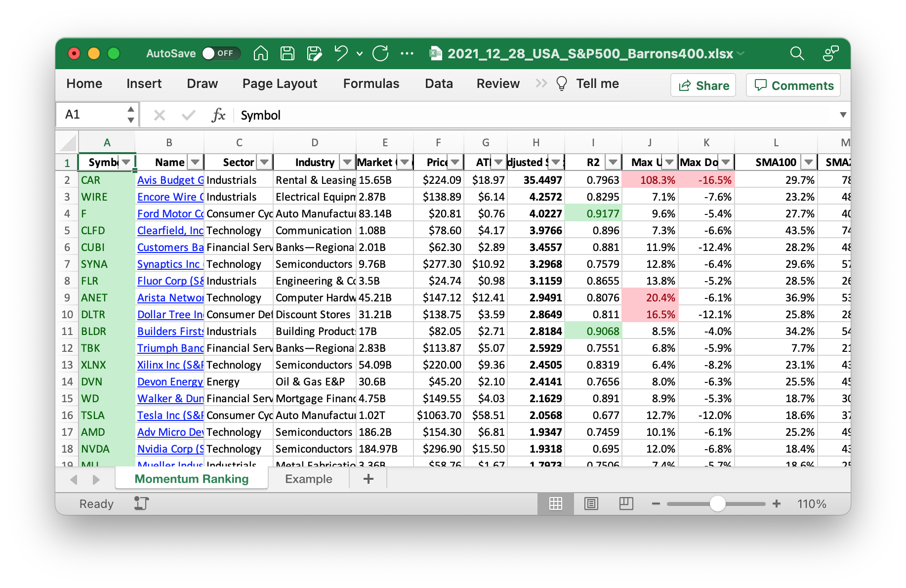906x588 pixels.
Task: Click the Save icon
Action: 287,53
